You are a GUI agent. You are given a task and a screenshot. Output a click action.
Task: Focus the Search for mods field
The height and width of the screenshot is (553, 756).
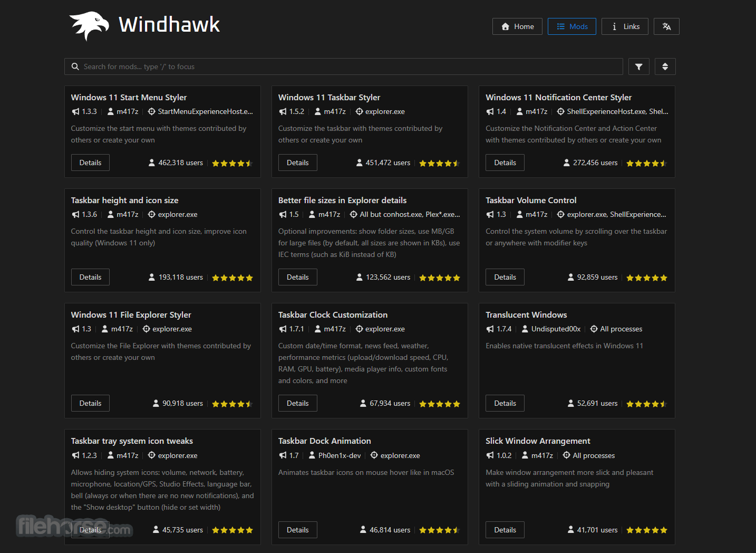(343, 66)
